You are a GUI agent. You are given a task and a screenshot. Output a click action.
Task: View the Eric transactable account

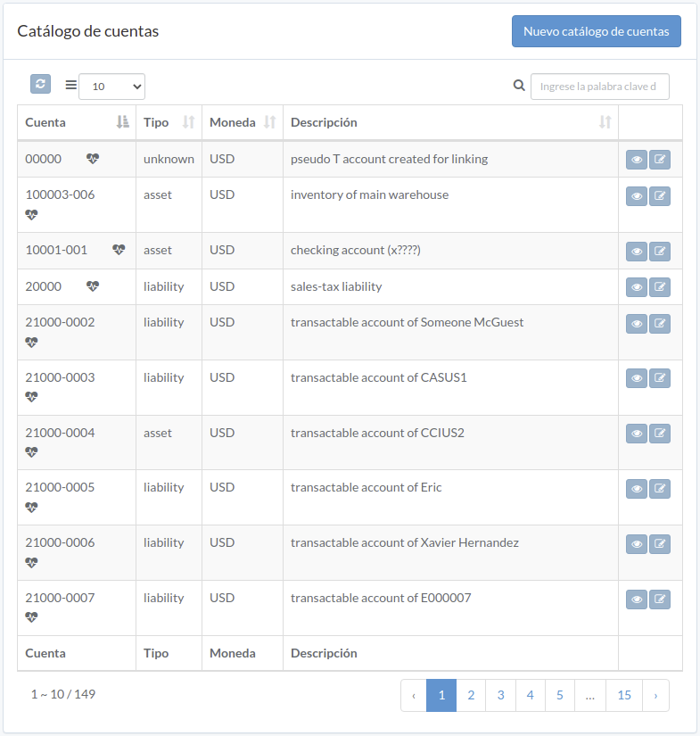click(637, 489)
